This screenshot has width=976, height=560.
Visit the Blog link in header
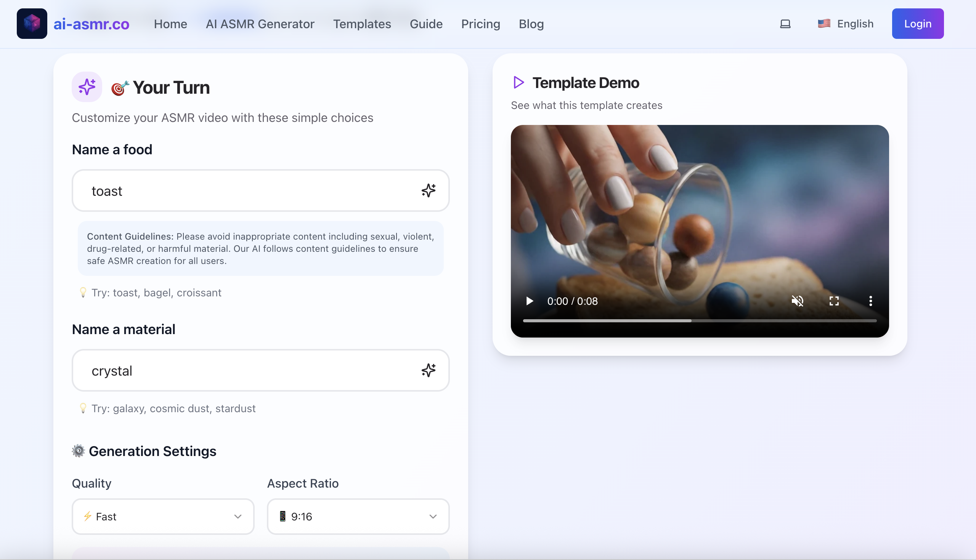tap(531, 24)
